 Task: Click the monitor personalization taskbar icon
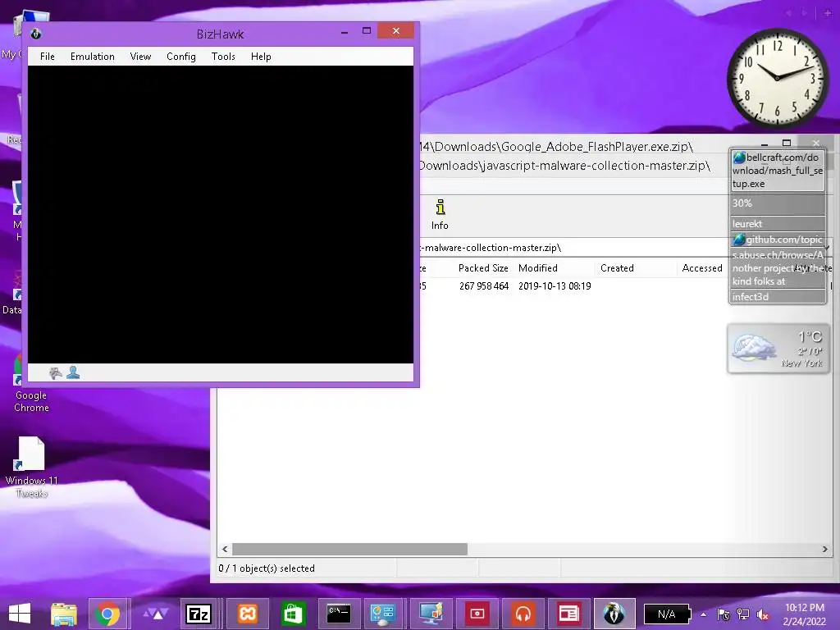[431, 614]
